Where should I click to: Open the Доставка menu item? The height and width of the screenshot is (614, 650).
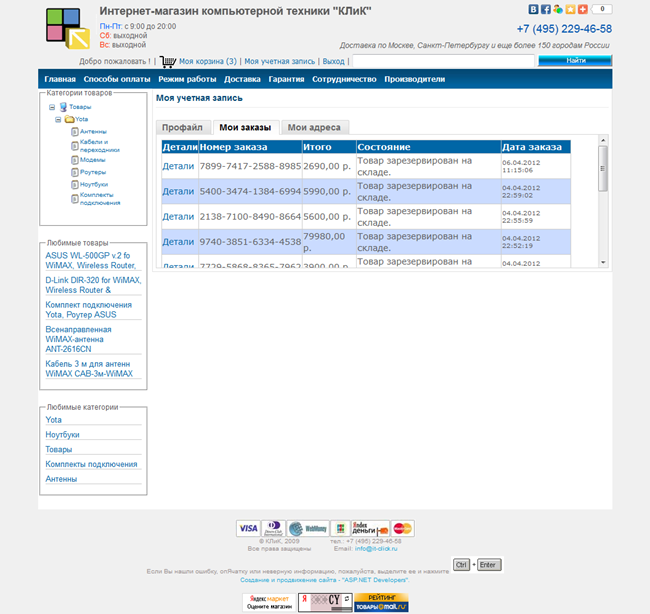coord(242,79)
